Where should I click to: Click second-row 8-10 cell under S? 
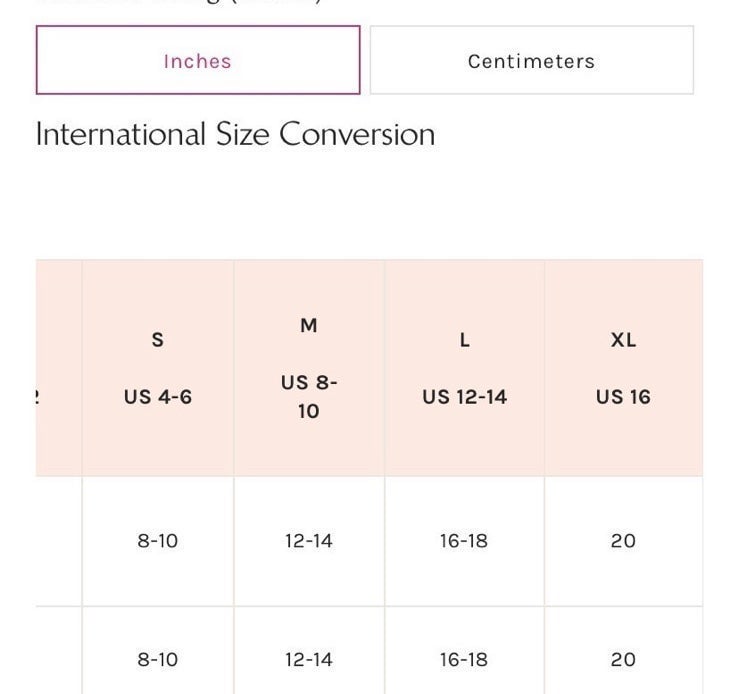click(158, 651)
